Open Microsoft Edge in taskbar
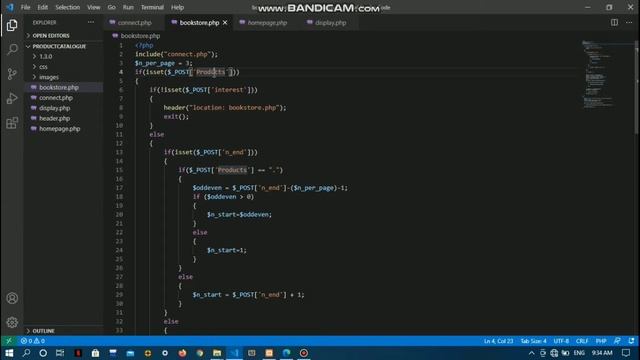Screen dimensions: 640x360 (287, 353)
